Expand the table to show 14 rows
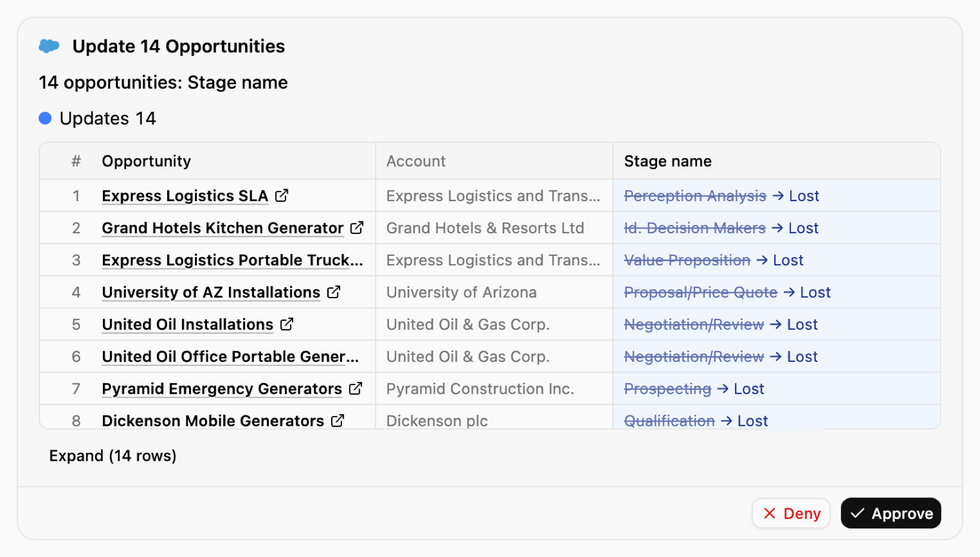The width and height of the screenshot is (980, 557). (112, 456)
